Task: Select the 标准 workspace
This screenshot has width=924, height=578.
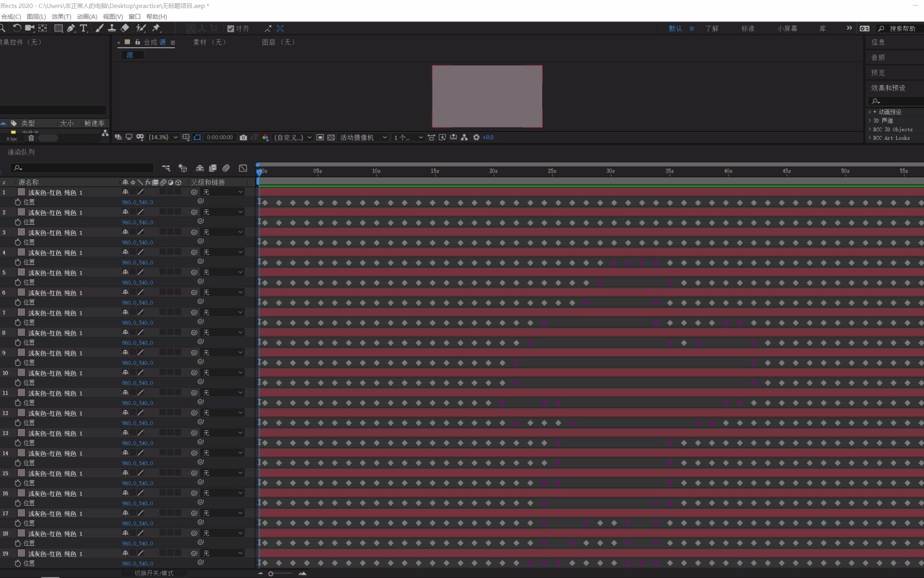Action: (x=748, y=28)
